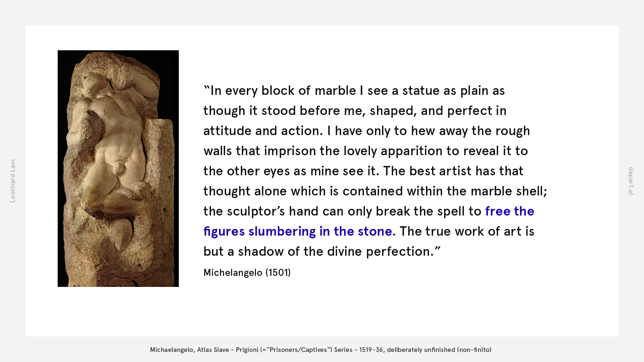The height and width of the screenshot is (362, 644).
Task: Click the opening quotation mark of the quote
Action: (206, 88)
